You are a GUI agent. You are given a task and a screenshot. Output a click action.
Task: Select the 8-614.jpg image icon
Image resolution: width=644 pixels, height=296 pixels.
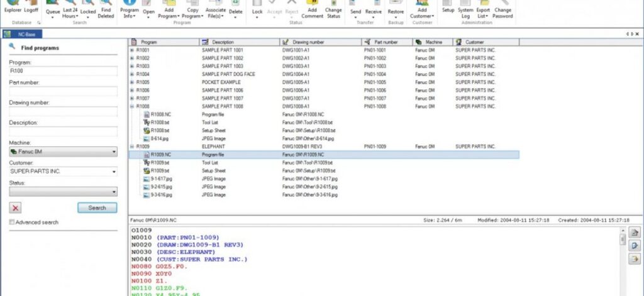(147, 139)
